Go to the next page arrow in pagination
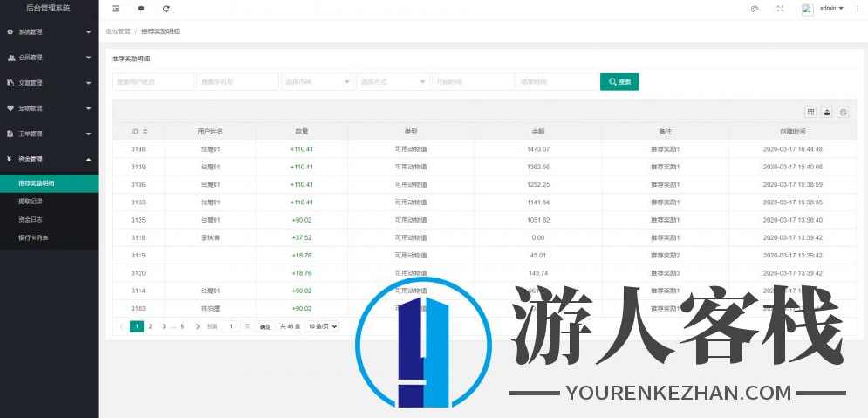This screenshot has height=418, width=868. [198, 326]
